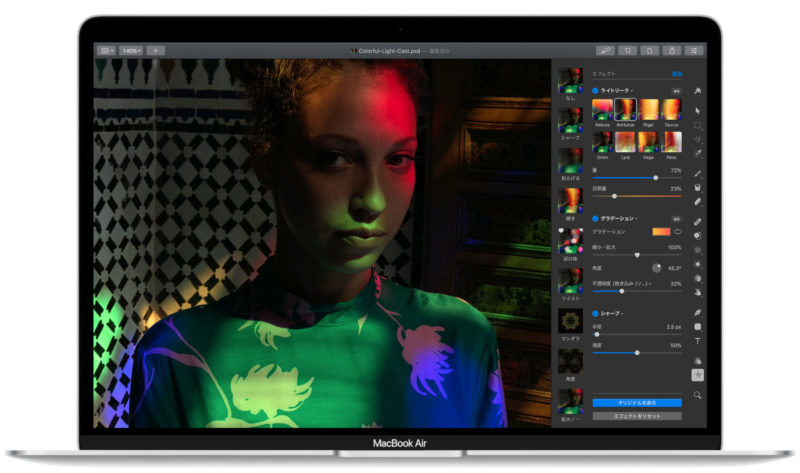Click the share icon in the top toolbar
This screenshot has width=800, height=473.
pyautogui.click(x=672, y=51)
